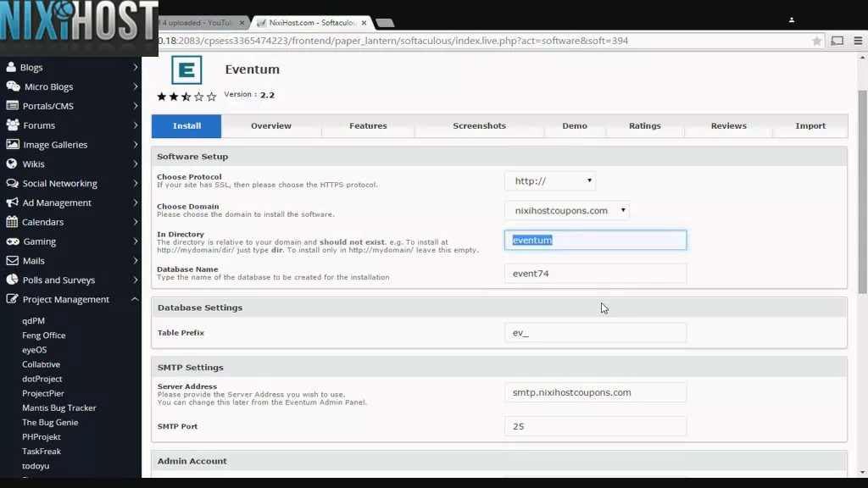Click the Blogs person icon in sidebar

coord(11,67)
